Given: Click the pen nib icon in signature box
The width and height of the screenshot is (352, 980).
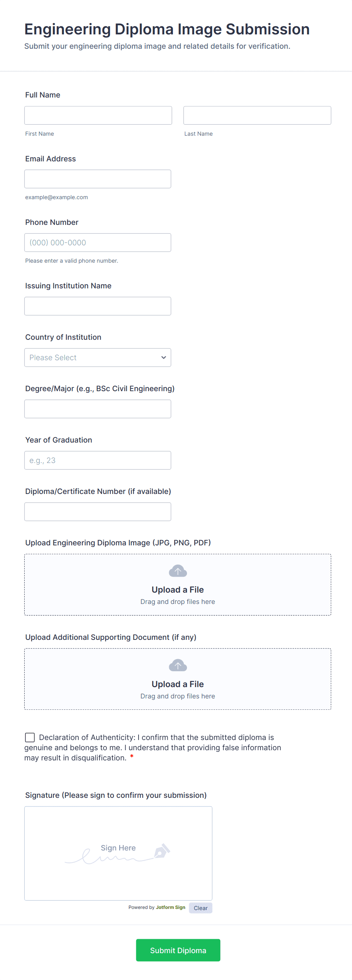Looking at the screenshot, I should (162, 851).
